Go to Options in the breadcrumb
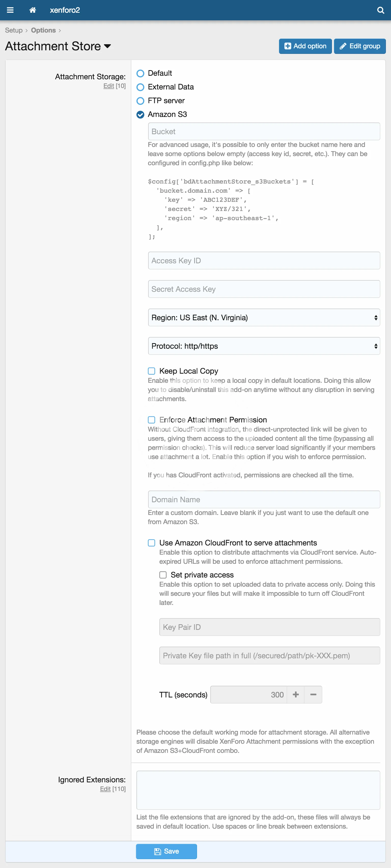391x868 pixels. point(43,30)
